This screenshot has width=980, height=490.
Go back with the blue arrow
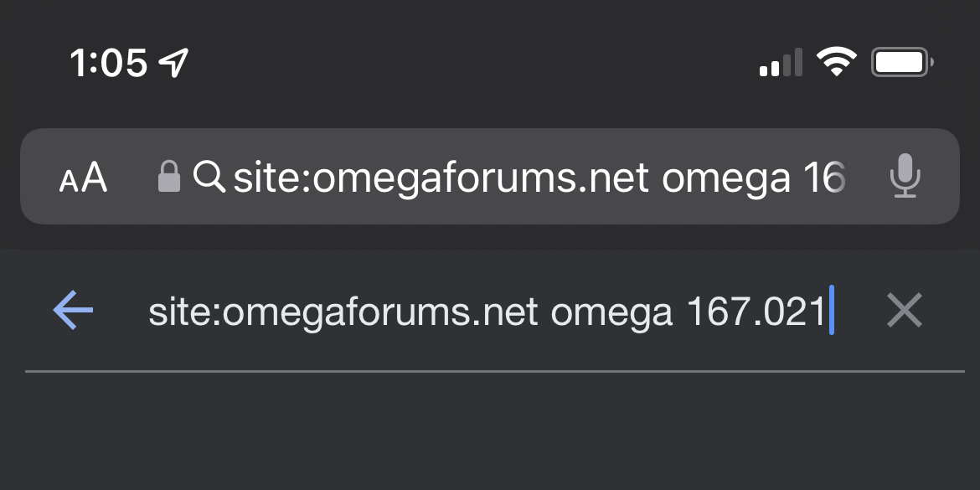point(74,311)
